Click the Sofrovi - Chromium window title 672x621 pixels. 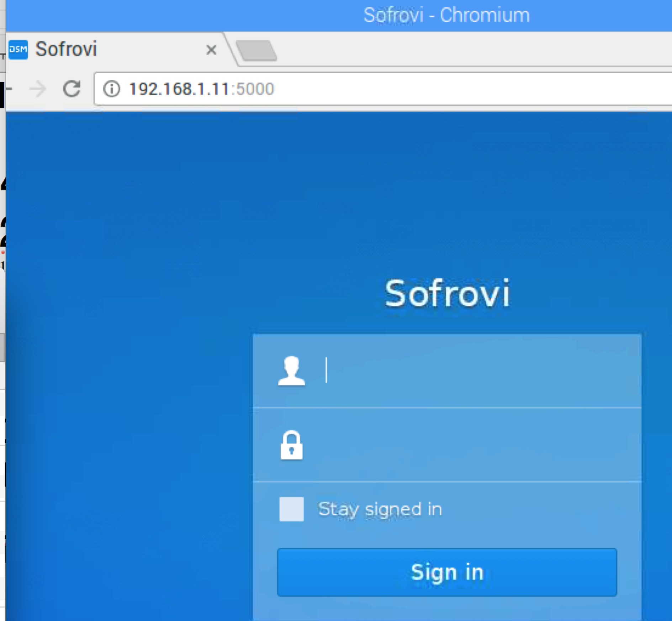click(x=446, y=15)
